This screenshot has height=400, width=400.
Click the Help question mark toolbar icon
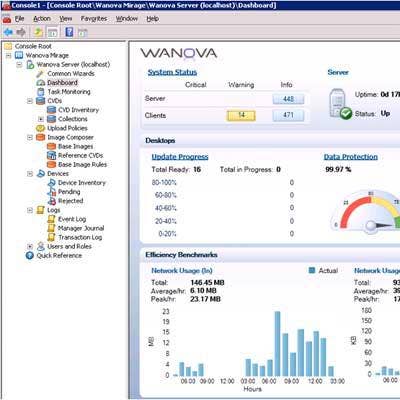(69, 32)
